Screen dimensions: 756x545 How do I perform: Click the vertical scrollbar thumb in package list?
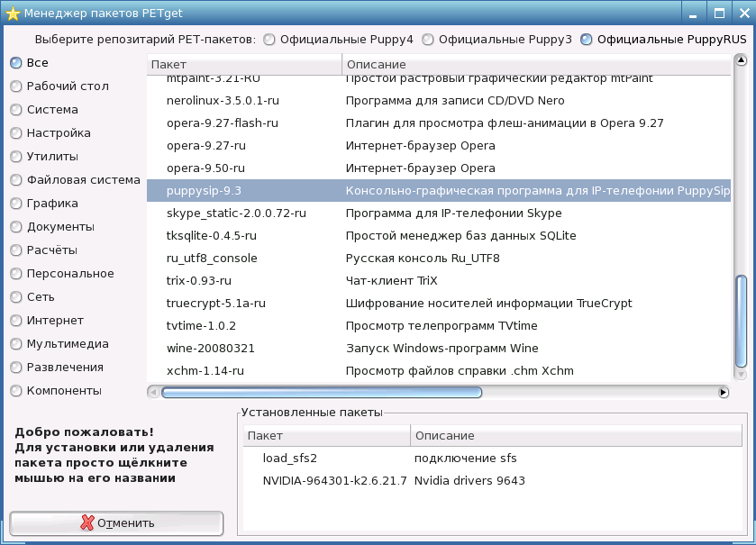742,320
